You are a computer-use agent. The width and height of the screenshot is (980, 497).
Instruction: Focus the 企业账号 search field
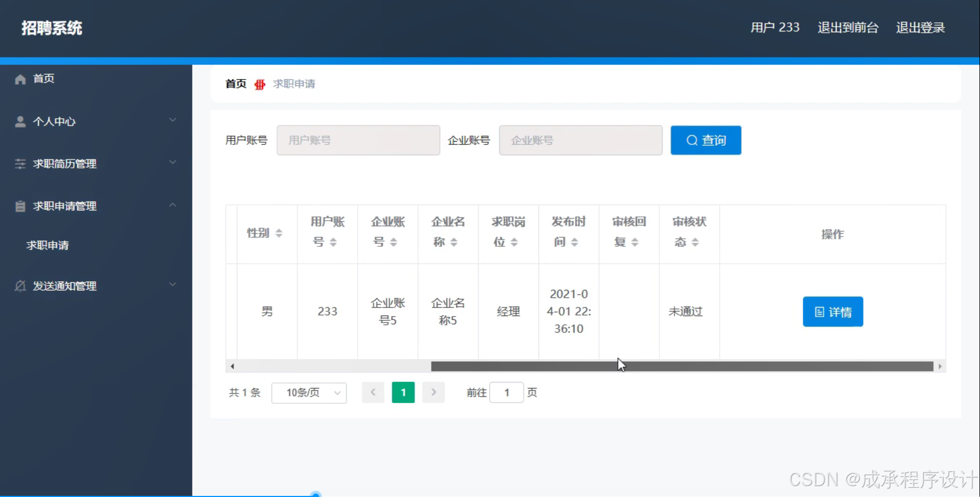(580, 140)
